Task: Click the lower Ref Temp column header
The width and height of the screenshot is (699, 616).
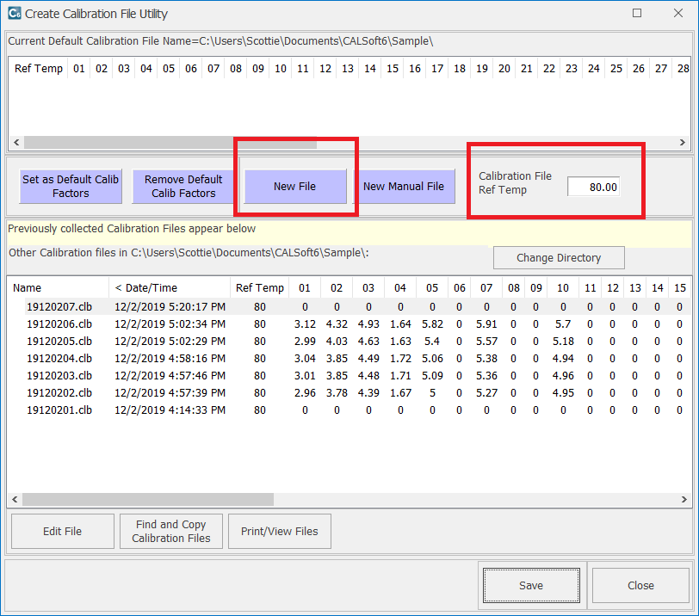Action: point(259,288)
